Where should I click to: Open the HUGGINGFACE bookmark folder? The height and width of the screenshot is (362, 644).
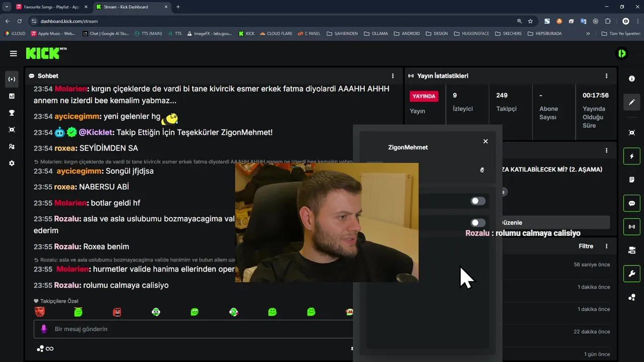point(471,34)
